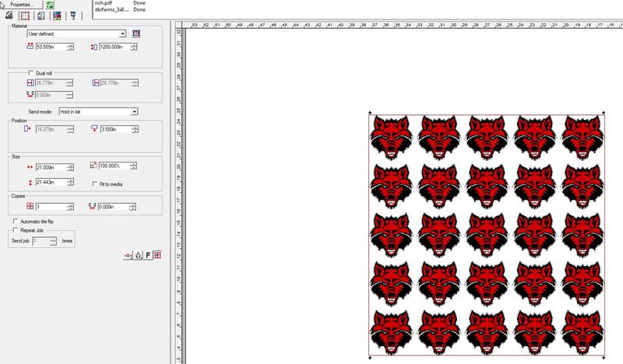This screenshot has height=364, width=623.
Task: Edit the material width field 53.555in
Action: coord(51,47)
